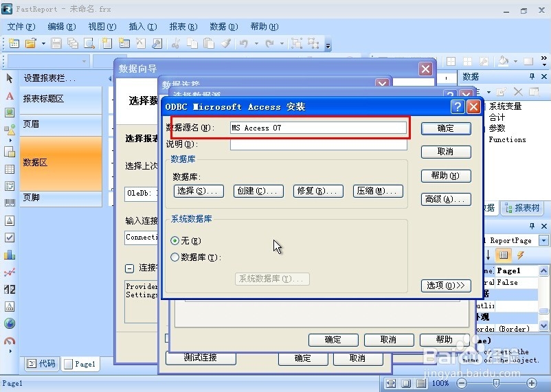Screen dimensions: 551x392
Task: Click the Undo arrow icon
Action: tap(244, 43)
